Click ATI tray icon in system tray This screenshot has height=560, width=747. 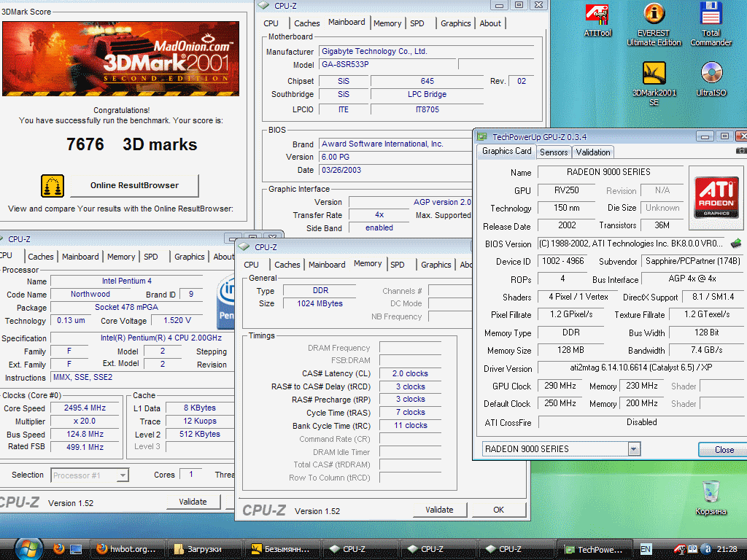(x=679, y=549)
